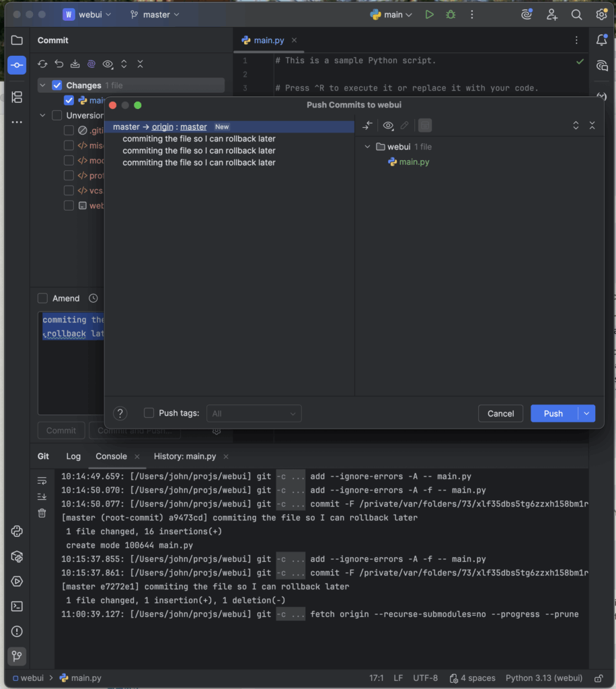
Task: Open the Services tool window
Action: (17, 581)
